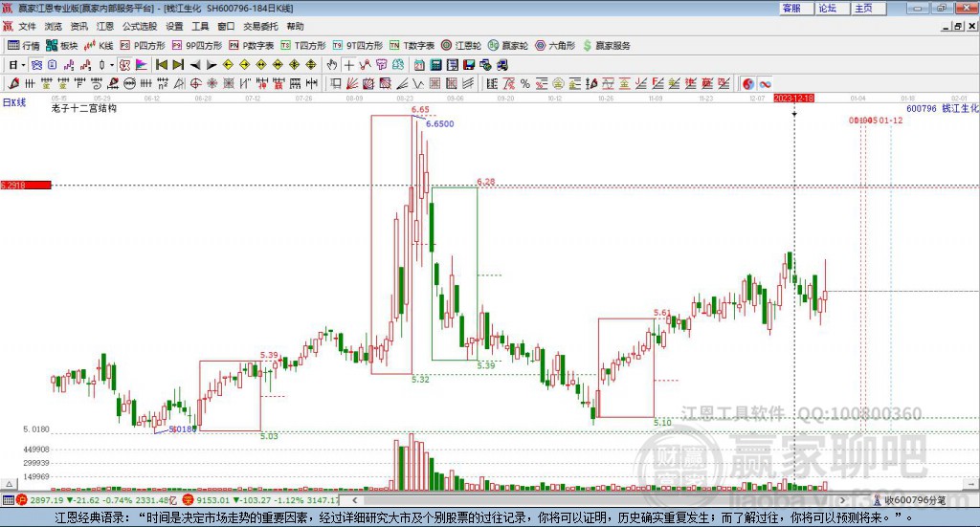Click the percent sign % tool icon
Viewport: 980px width, 527px height.
point(525,83)
